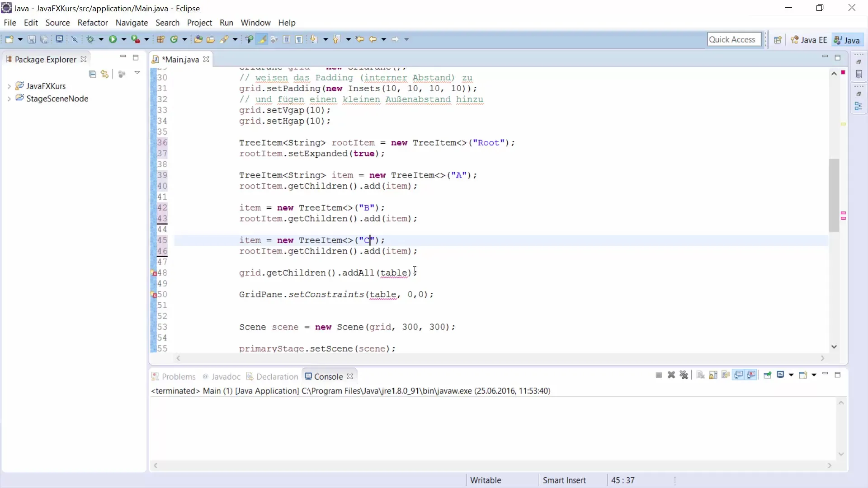Go Back with the yellow left arrow

(373, 39)
